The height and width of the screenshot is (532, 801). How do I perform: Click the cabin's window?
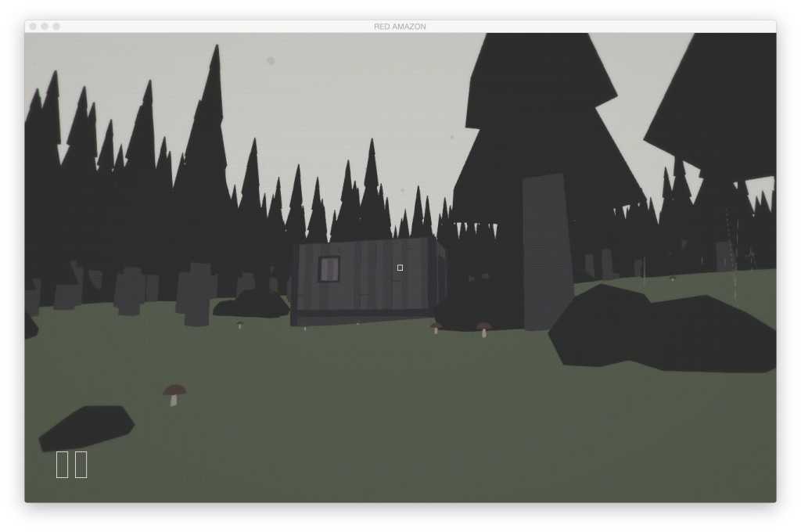(x=329, y=268)
